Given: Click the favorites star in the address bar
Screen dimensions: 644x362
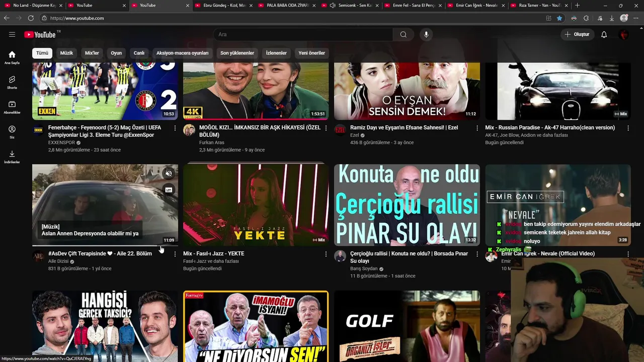Looking at the screenshot, I should coord(559,18).
